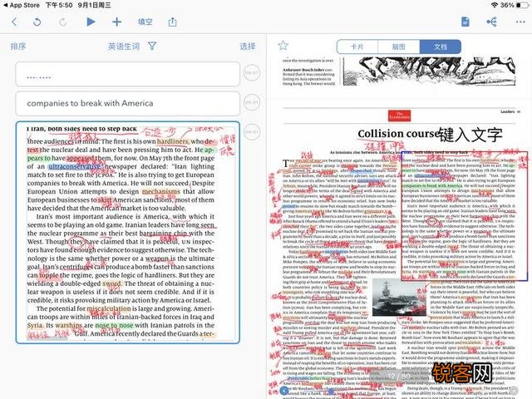Image resolution: width=532 pixels, height=399 pixels.
Task: Tap the undo arrow icon
Action: point(37,22)
